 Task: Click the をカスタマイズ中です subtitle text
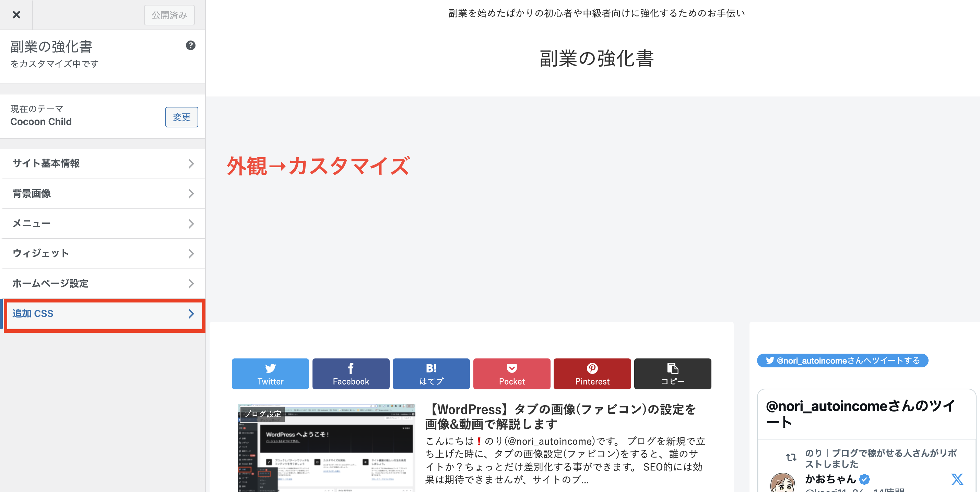[x=55, y=64]
